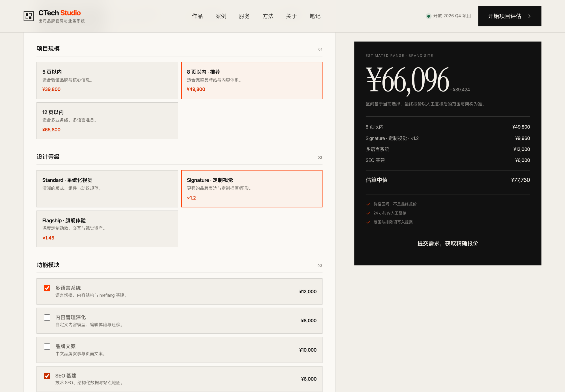Open the 笔记 nav item
Viewport: 565px width, 392px height.
[315, 16]
